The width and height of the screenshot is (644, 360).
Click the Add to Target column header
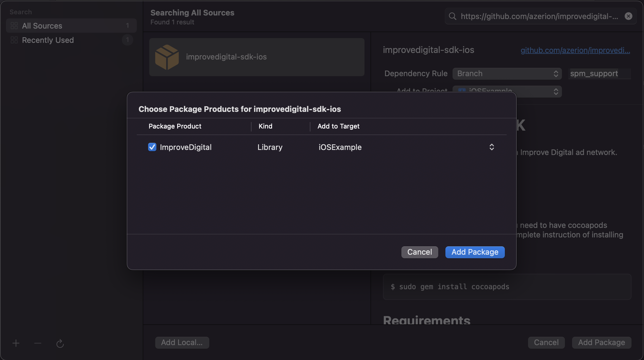click(338, 126)
